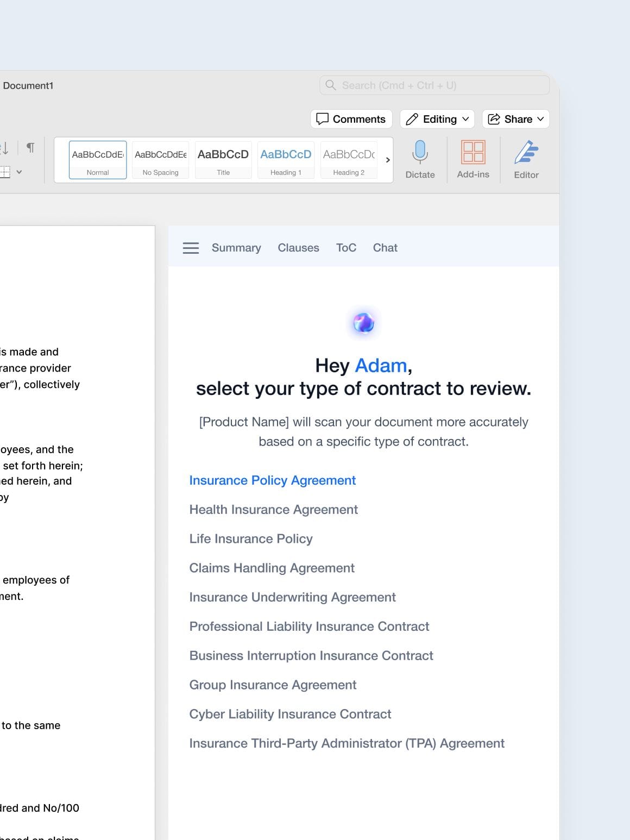Select Insurance Policy Agreement contract type
Image resolution: width=630 pixels, height=840 pixels.
[x=272, y=480]
